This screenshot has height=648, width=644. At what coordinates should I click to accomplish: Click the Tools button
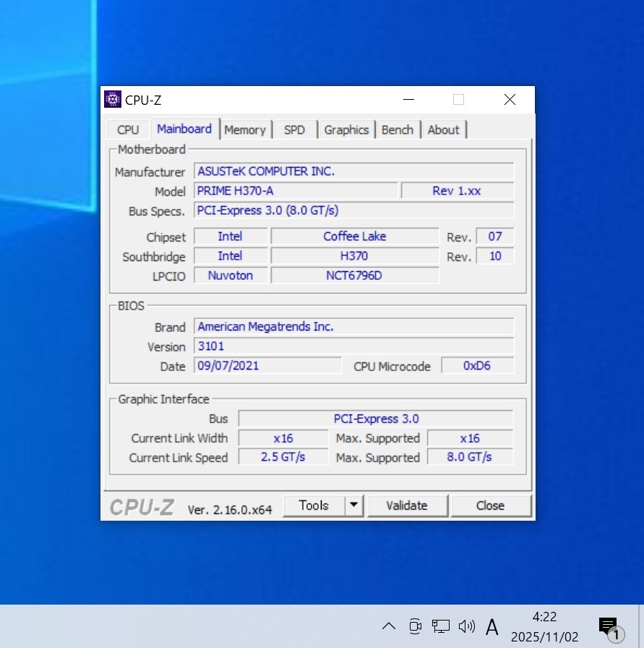(x=314, y=506)
